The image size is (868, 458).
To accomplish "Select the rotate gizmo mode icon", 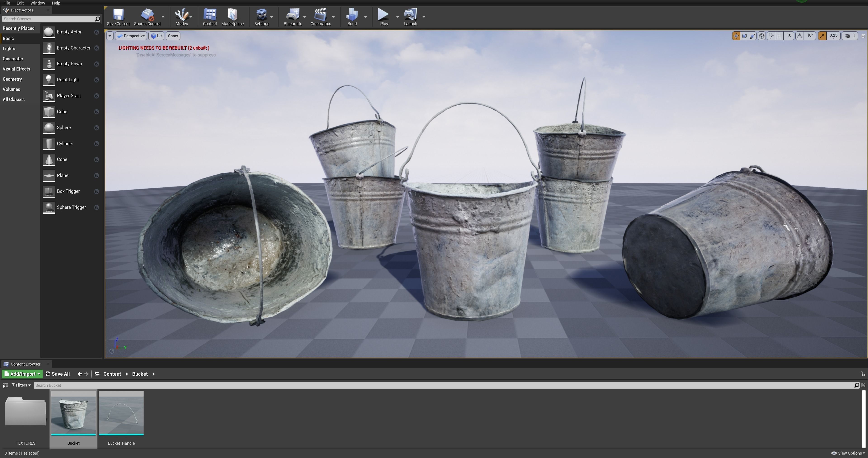I will 744,36.
